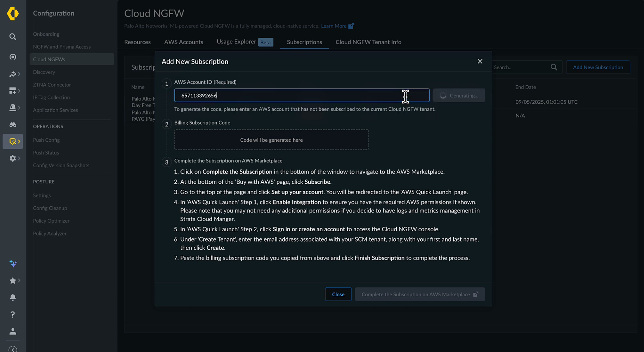Viewport: 644px width, 352px height.
Task: Open ZTNA Connector in the sidebar
Action: [52, 85]
